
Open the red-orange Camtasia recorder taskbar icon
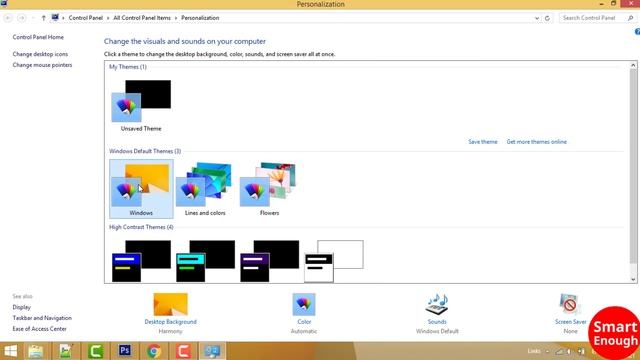tap(183, 351)
